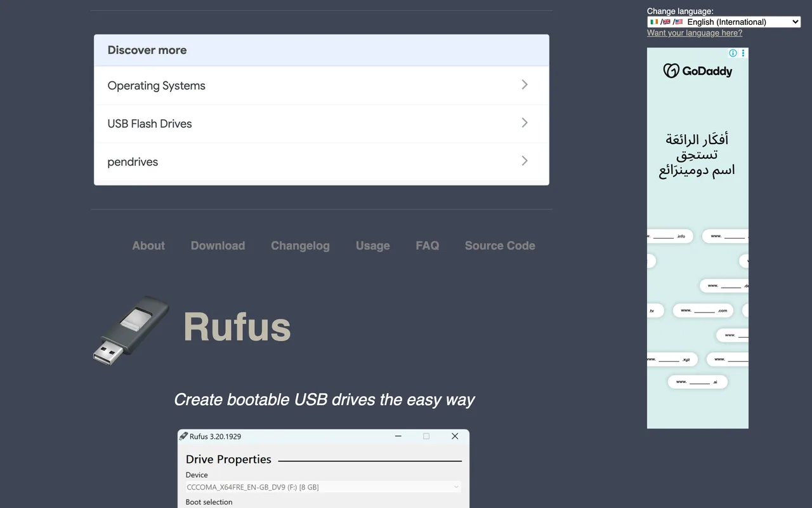
Task: Click the Rufus USB drive logo
Action: 131,330
